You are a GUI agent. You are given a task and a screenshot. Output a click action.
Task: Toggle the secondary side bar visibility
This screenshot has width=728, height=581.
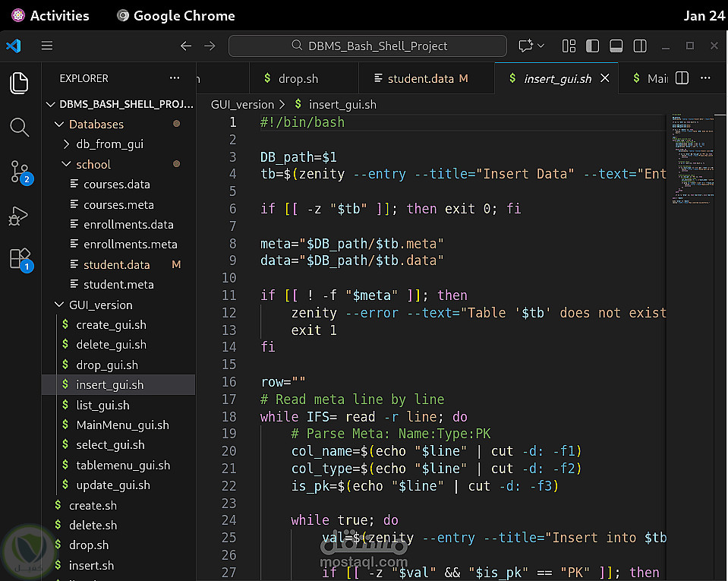[x=640, y=46]
